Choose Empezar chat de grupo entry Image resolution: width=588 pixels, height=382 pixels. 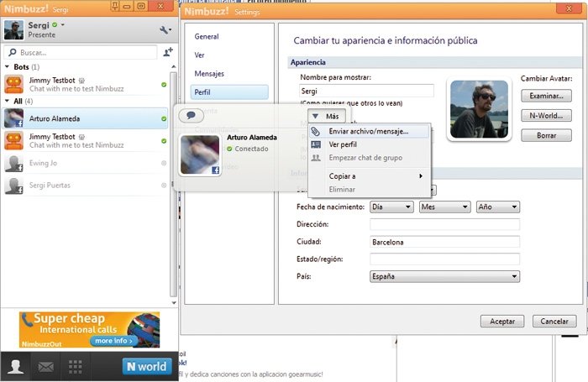point(369,158)
